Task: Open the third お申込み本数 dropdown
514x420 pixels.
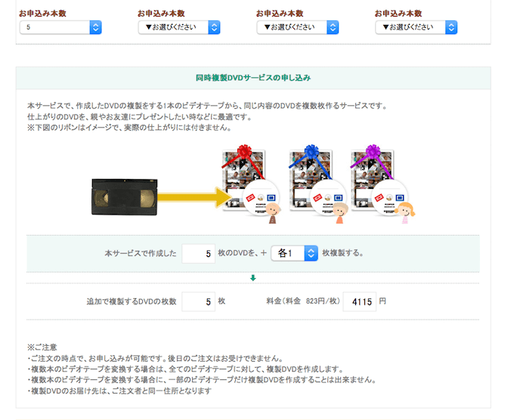Action: click(x=298, y=27)
